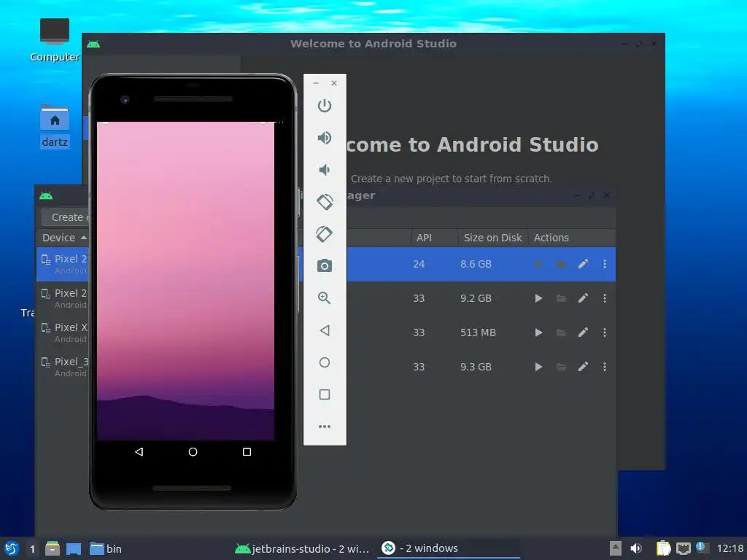Open more actions menu for 8.6 GB device
The width and height of the screenshot is (747, 560).
(x=605, y=264)
